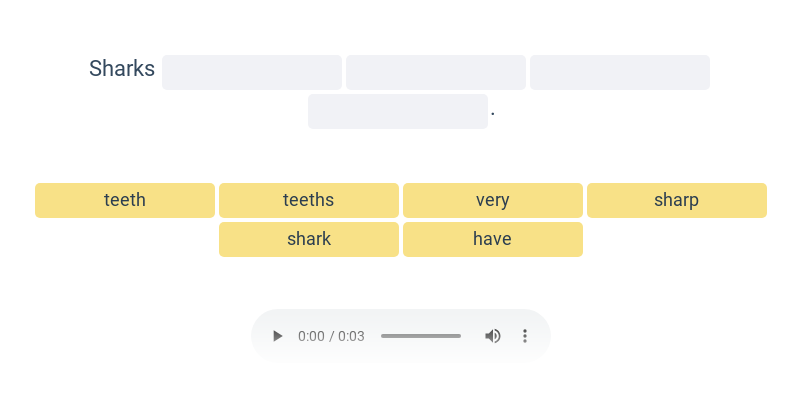
Task: Mute the audio with speaker icon
Action: coord(492,336)
